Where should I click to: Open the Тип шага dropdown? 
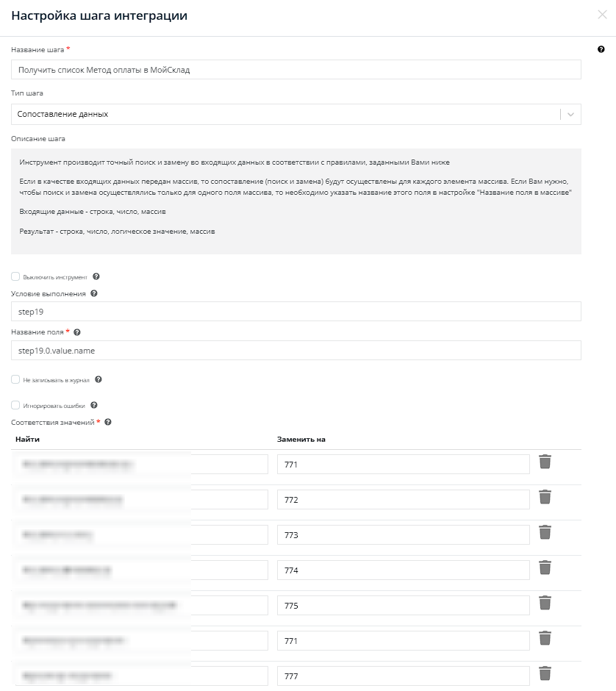287,115
